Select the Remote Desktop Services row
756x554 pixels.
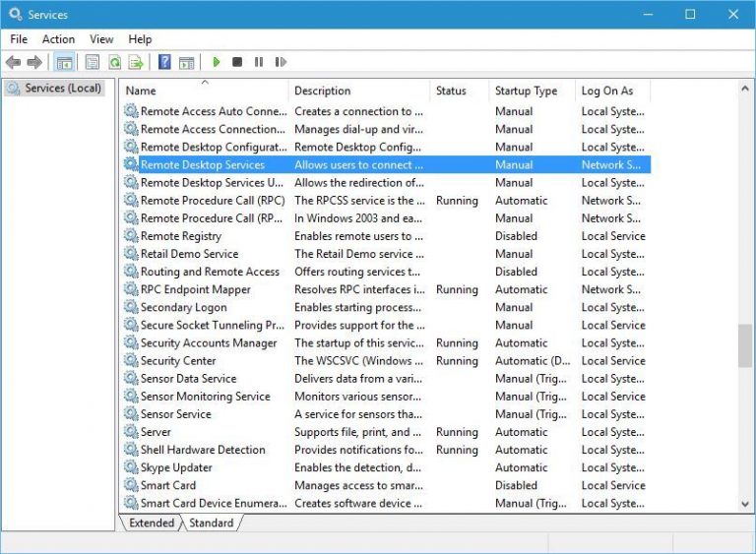pos(387,164)
